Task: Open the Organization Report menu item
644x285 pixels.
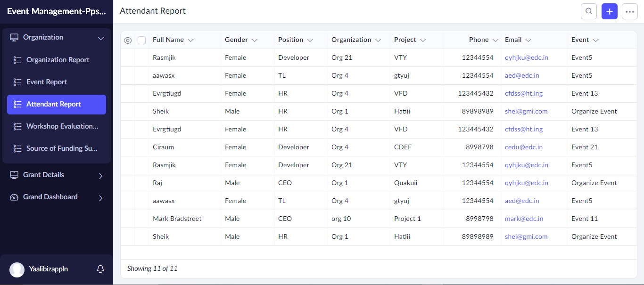Action: click(58, 60)
